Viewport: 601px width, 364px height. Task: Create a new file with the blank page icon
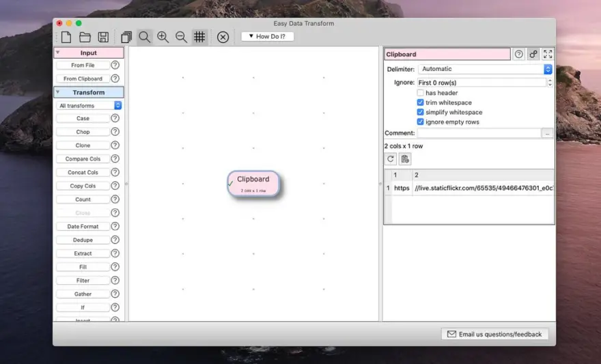[66, 37]
